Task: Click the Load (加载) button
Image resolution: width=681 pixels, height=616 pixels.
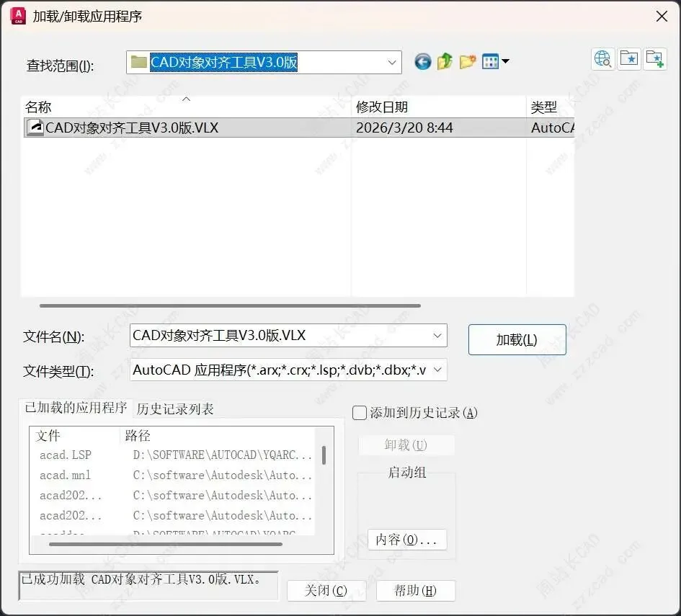Action: 517,339
